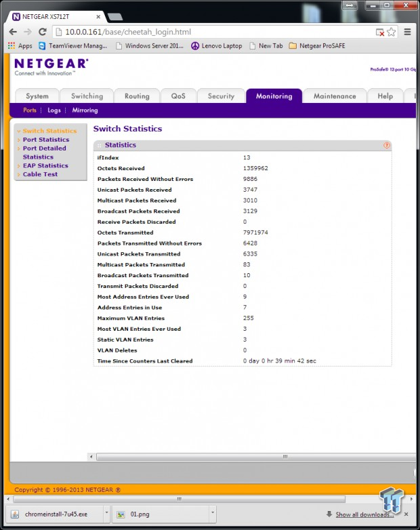Viewport: 420px width, 530px height.
Task: Open Netgear ProSAFE bookmarks folder
Action: (317, 45)
